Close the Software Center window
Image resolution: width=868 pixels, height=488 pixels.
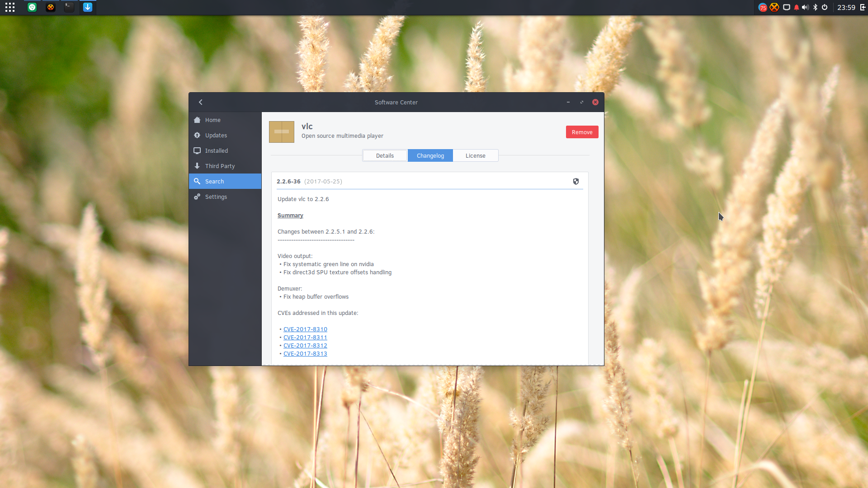(595, 103)
